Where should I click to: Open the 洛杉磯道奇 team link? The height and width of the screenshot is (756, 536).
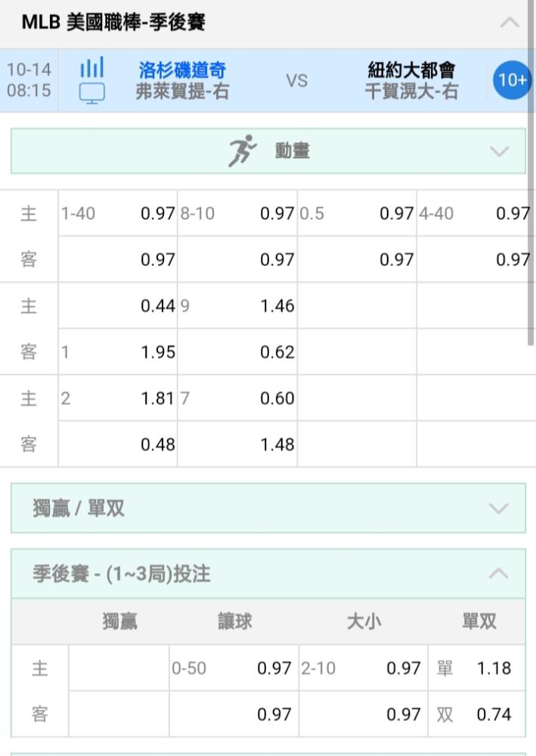click(x=182, y=70)
